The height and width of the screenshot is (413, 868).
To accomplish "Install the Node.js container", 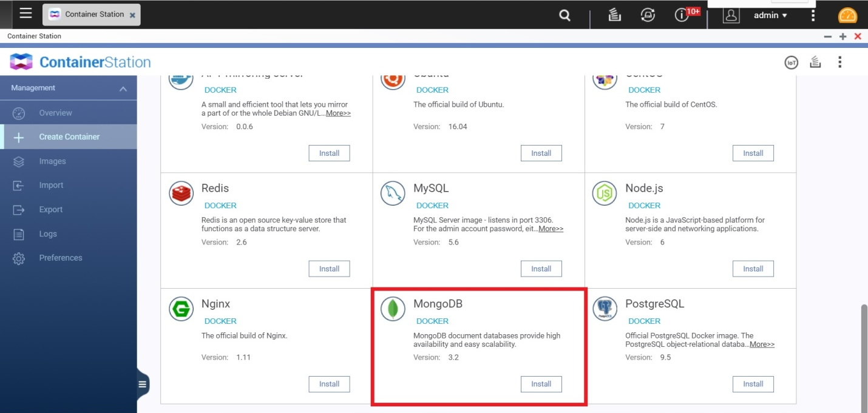I will pyautogui.click(x=753, y=269).
